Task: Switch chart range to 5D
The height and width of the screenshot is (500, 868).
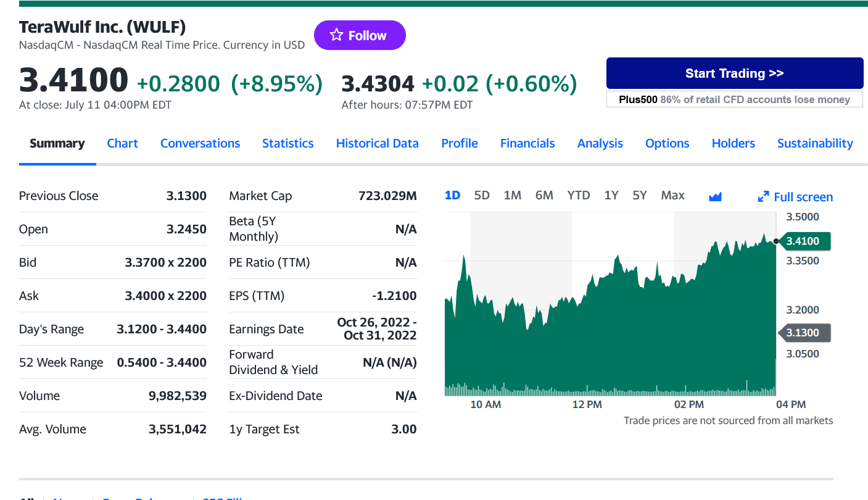Action: click(x=482, y=196)
